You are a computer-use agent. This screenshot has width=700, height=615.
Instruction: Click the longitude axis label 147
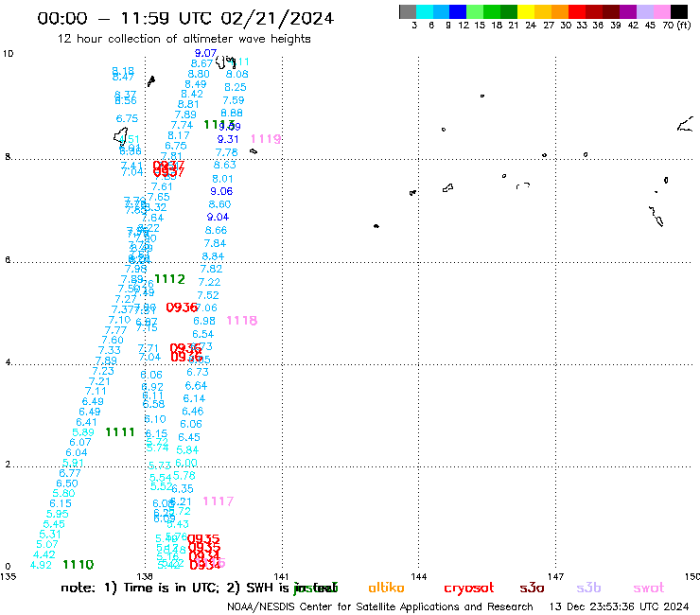(x=556, y=577)
